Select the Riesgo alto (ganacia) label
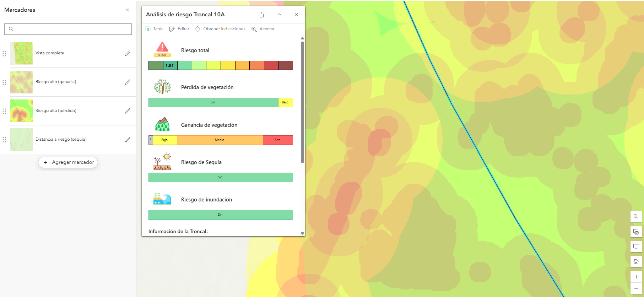Viewport: 644px width, 297px height. coord(56,82)
